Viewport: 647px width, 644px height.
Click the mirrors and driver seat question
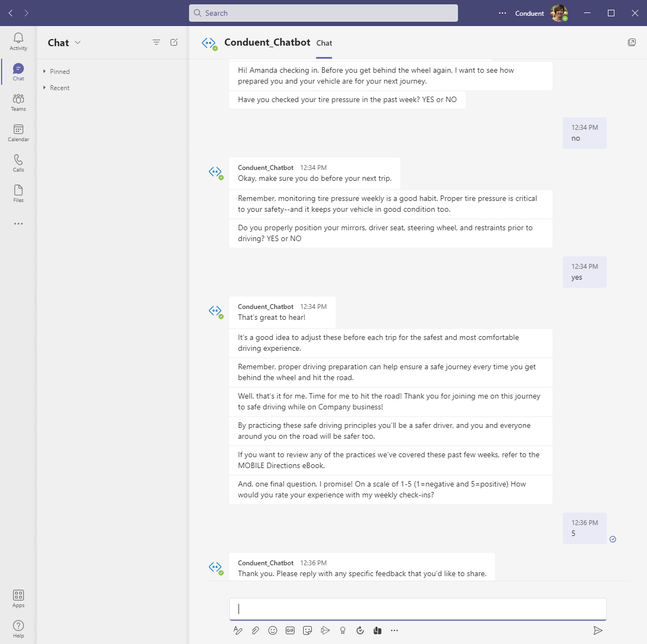pyautogui.click(x=391, y=233)
